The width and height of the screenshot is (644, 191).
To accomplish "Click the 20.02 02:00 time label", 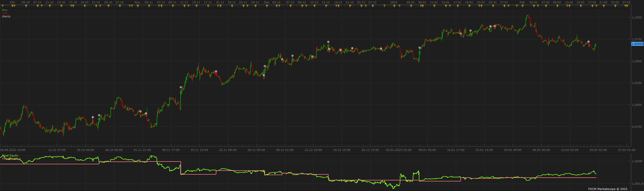I will click(x=598, y=150).
